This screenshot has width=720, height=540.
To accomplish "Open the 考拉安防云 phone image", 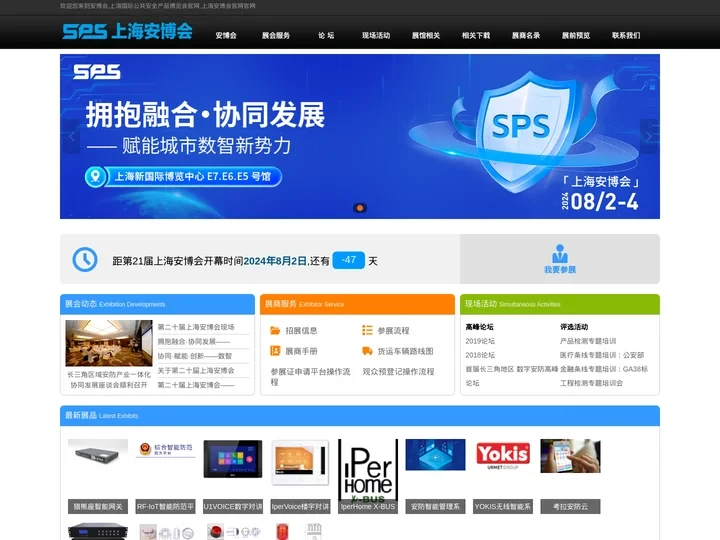I will [570, 456].
